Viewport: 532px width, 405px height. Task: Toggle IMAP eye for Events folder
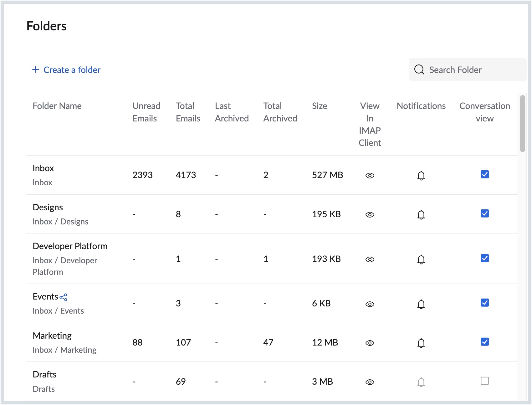[370, 304]
